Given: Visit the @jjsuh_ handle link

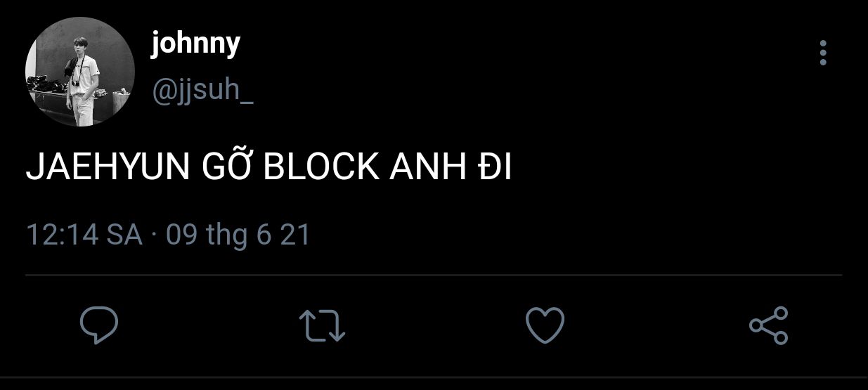Looking at the screenshot, I should point(202,91).
